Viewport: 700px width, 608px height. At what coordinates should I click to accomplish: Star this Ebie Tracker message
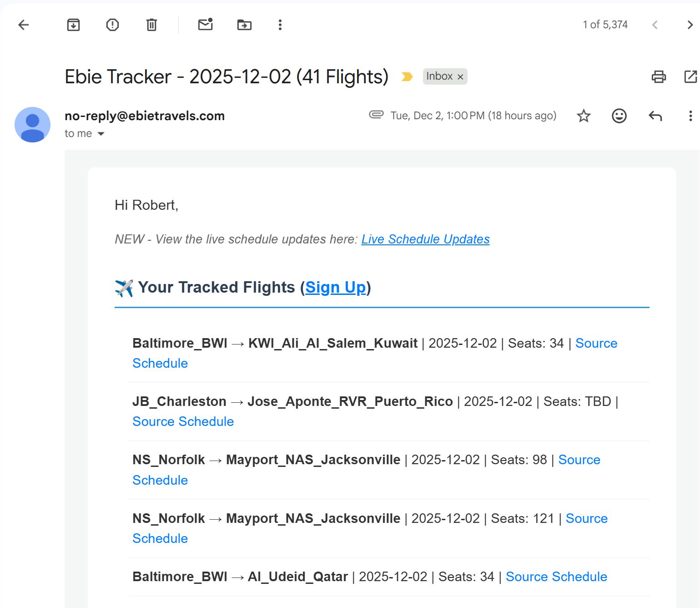pyautogui.click(x=584, y=116)
